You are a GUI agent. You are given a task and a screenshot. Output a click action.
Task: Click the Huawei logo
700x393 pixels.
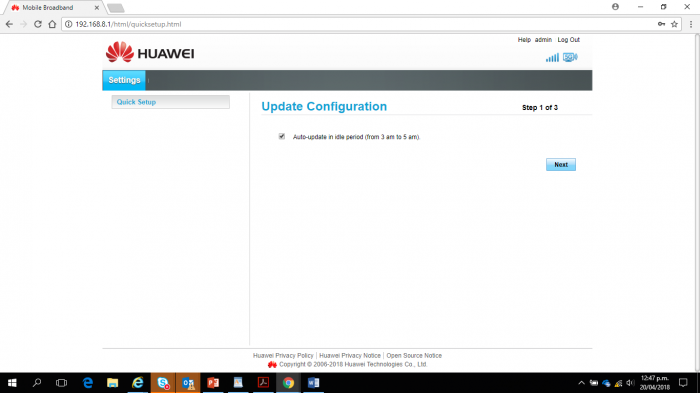[150, 52]
